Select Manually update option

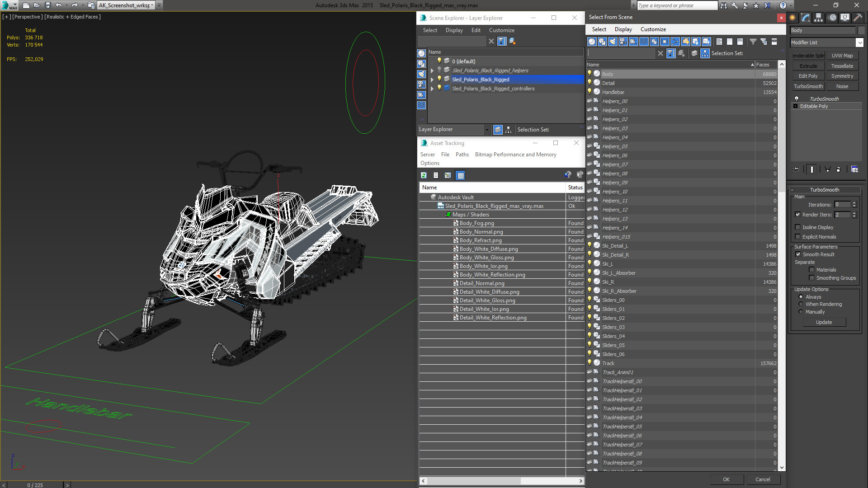point(801,312)
